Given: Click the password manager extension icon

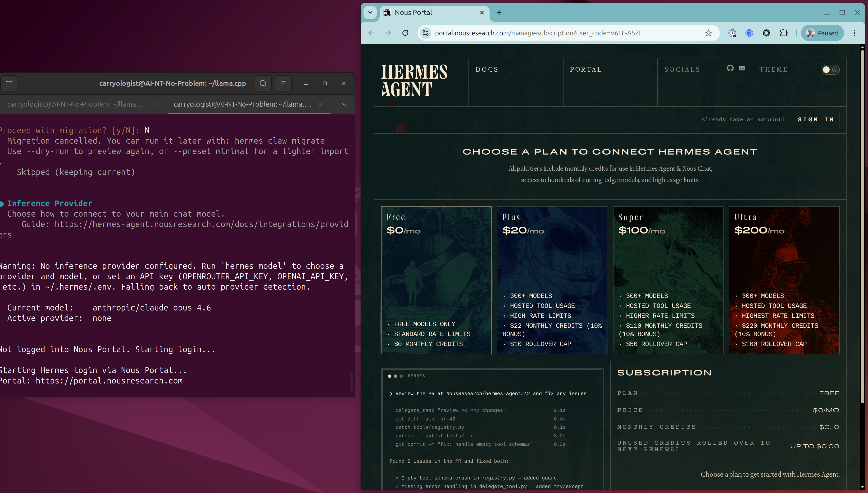Looking at the screenshot, I should (x=732, y=33).
